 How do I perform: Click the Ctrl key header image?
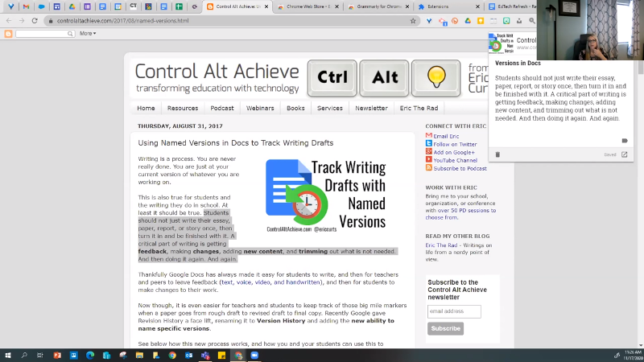[x=332, y=78]
